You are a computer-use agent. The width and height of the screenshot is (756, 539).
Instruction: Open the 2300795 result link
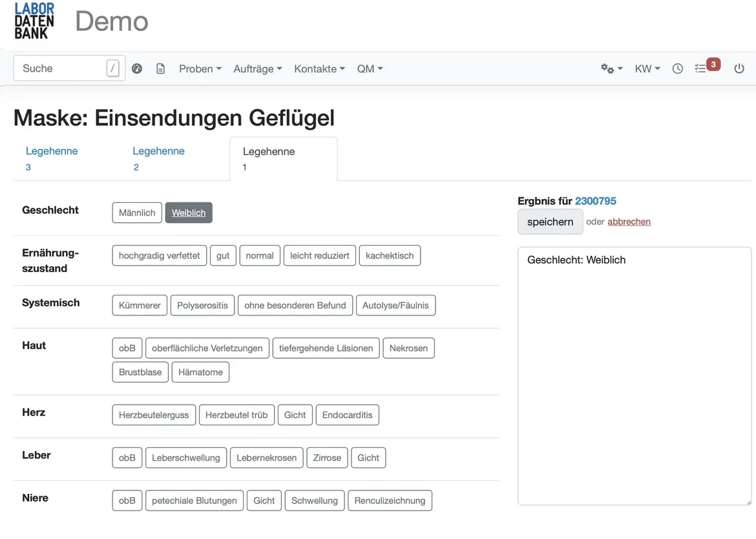pos(595,200)
